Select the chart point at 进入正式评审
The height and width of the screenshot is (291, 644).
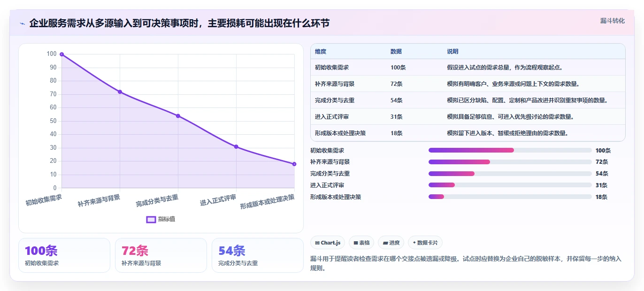(x=236, y=146)
